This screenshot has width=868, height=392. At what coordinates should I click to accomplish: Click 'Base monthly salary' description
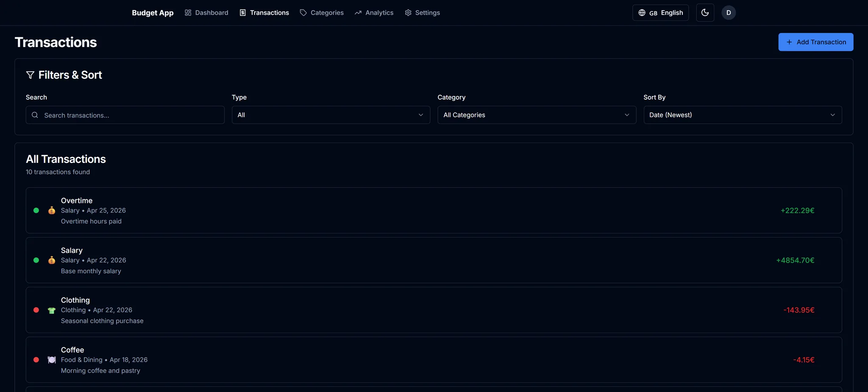pos(91,271)
